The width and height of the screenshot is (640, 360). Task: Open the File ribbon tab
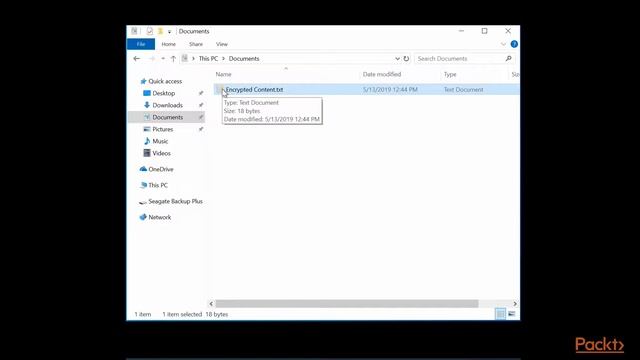(x=141, y=44)
